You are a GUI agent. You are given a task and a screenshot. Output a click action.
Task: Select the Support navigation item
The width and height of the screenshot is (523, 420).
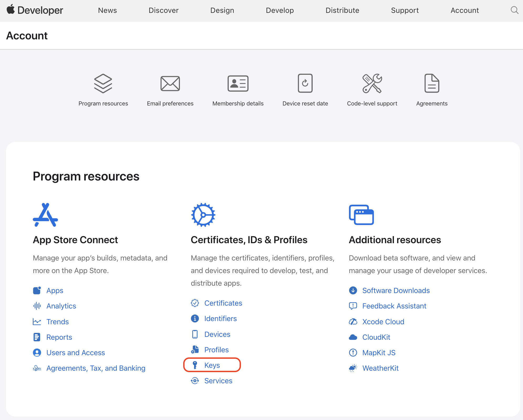(x=405, y=10)
